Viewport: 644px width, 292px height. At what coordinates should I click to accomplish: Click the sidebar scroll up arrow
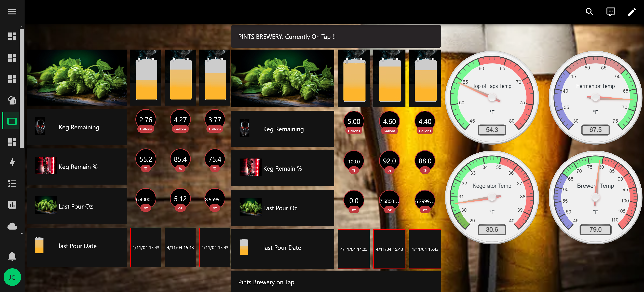coord(22,27)
